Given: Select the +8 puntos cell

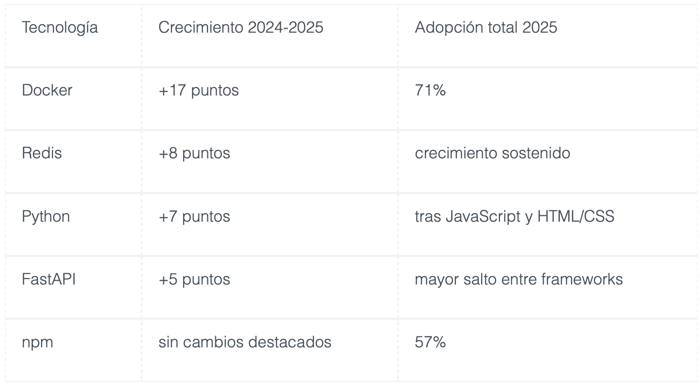Looking at the screenshot, I should coord(194,154).
